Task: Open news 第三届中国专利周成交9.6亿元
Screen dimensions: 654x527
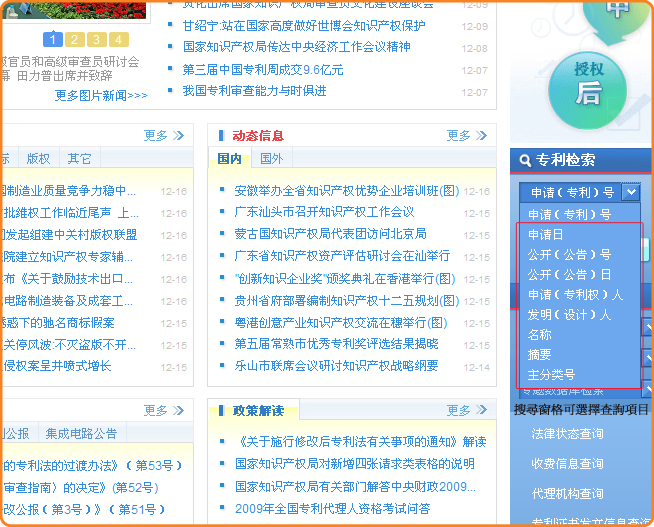Action: [x=263, y=70]
